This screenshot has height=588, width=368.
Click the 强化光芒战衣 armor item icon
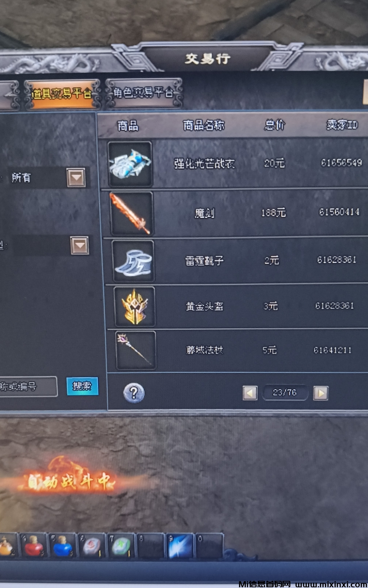[x=130, y=164]
